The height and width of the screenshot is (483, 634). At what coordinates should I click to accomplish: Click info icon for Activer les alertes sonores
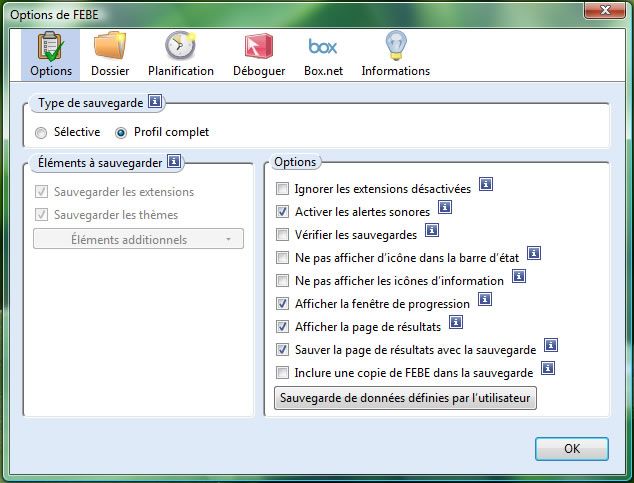click(x=445, y=207)
